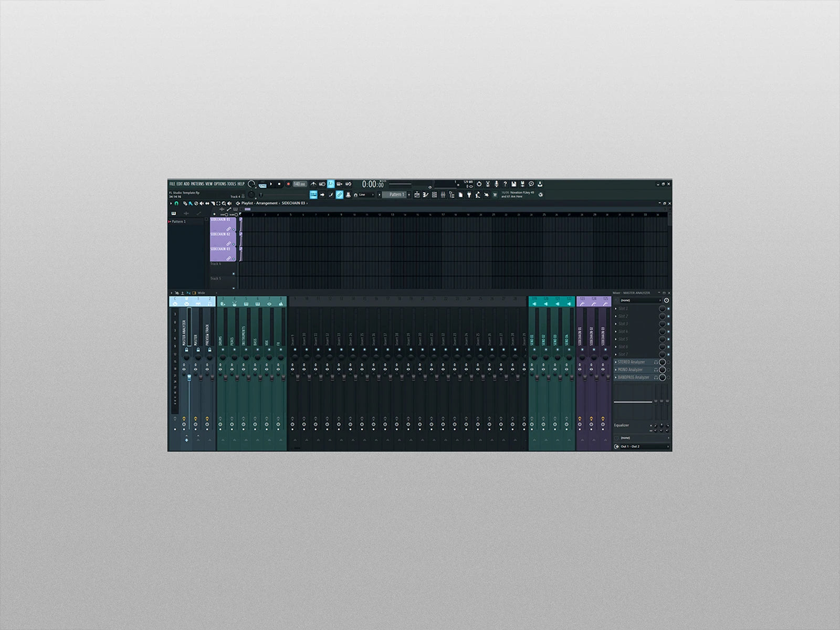Click the undo history icon
The width and height of the screenshot is (840, 630).
(x=479, y=184)
